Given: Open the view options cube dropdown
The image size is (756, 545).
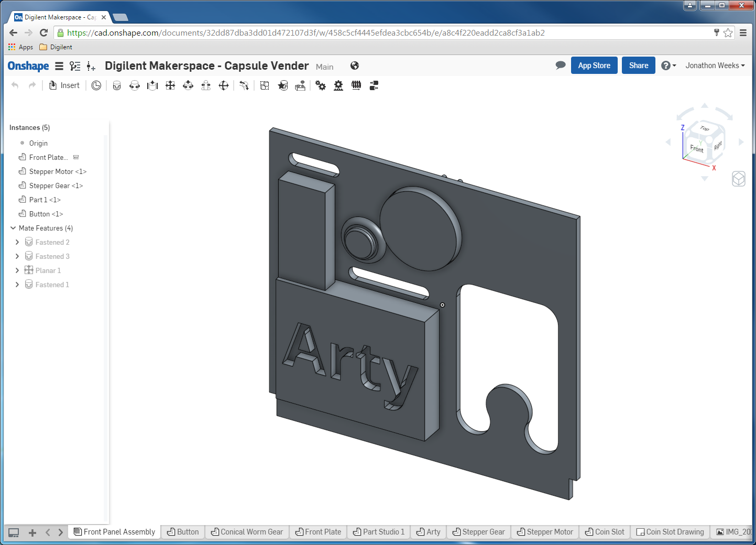Looking at the screenshot, I should click(739, 179).
